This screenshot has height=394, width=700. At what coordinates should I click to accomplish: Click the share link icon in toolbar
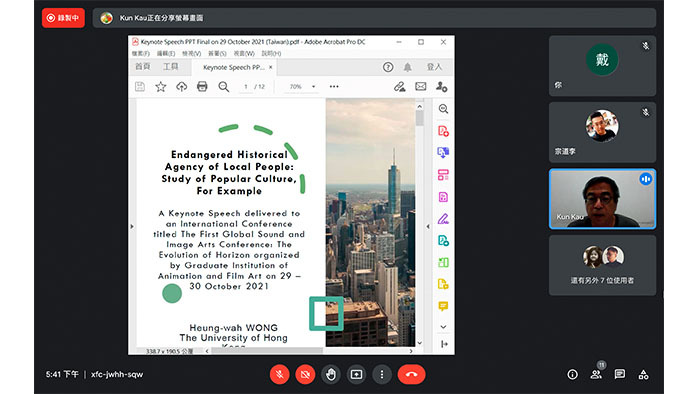400,87
